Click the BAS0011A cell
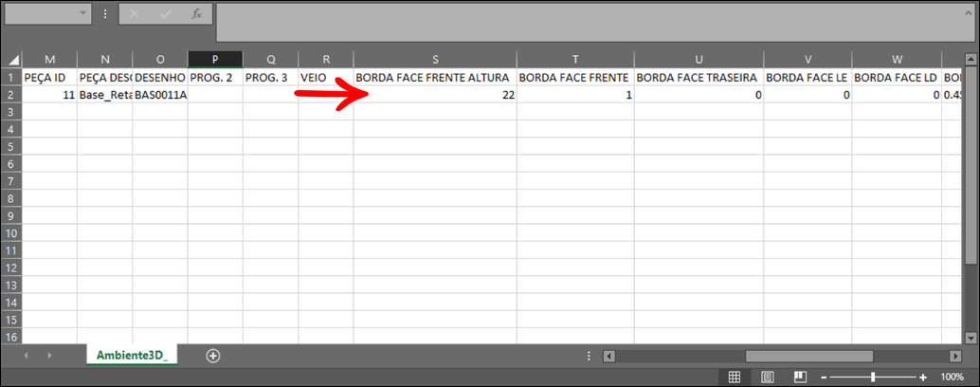 pos(160,95)
